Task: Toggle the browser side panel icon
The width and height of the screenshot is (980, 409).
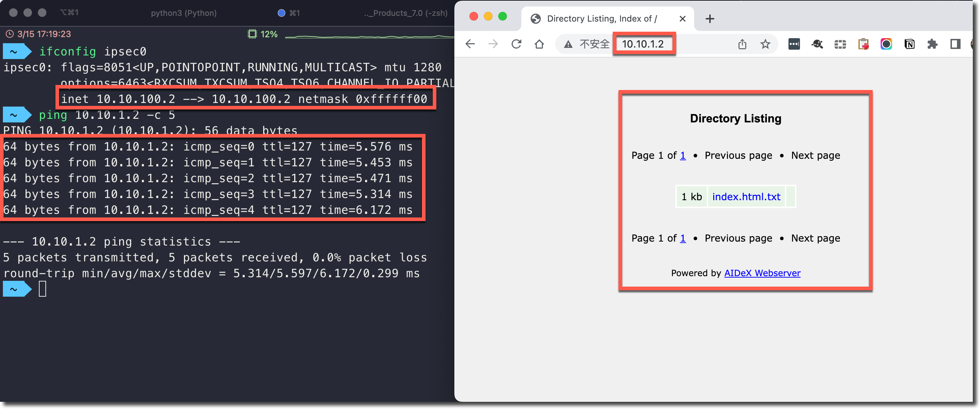Action: pos(955,44)
